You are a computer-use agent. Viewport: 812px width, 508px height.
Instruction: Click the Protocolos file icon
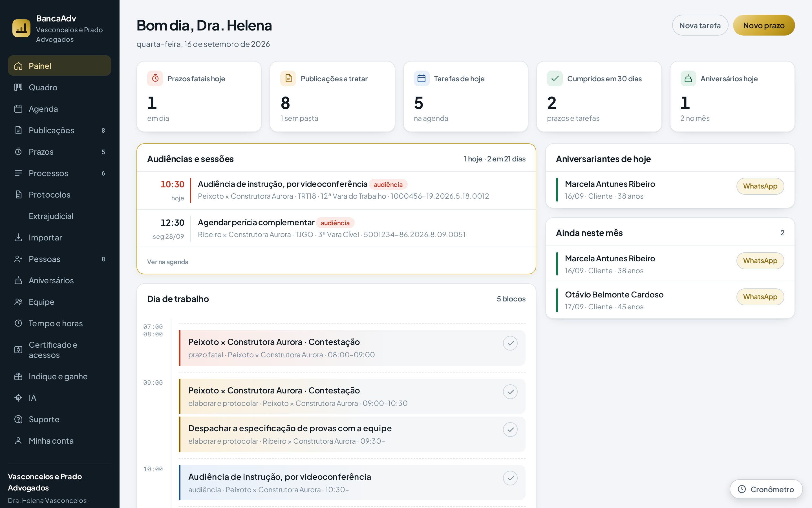coord(18,195)
